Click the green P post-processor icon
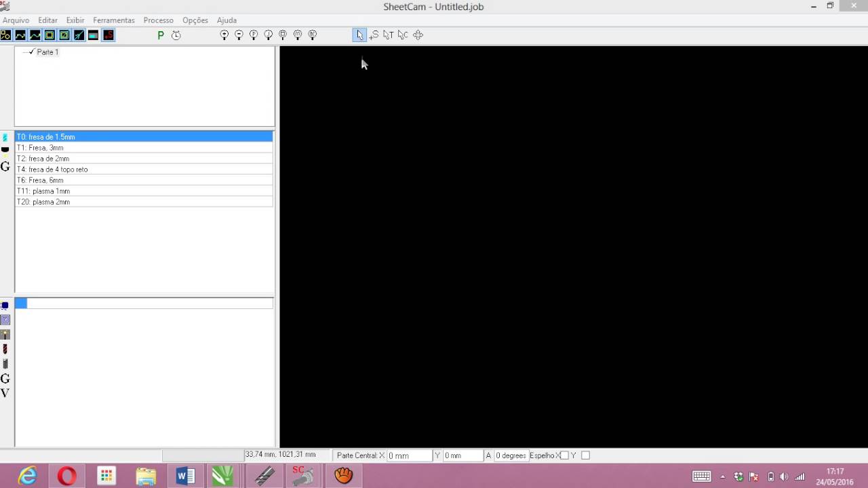This screenshot has height=488, width=868. pos(161,35)
